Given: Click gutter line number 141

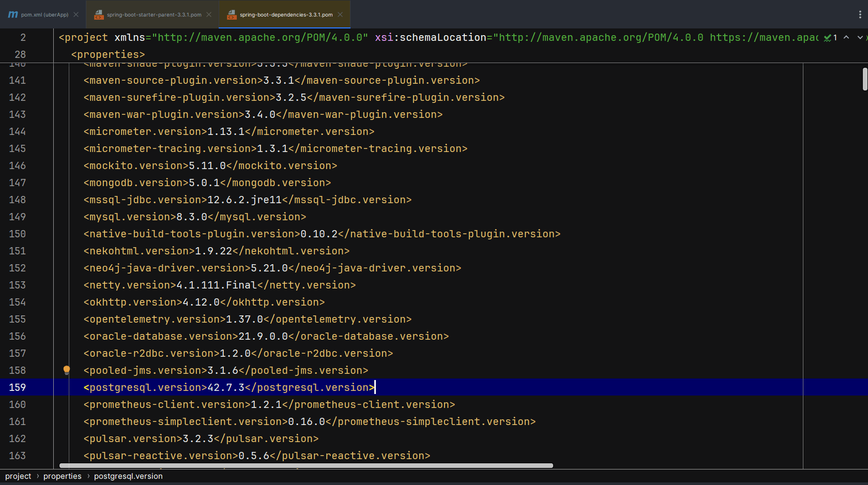Looking at the screenshot, I should [x=17, y=80].
